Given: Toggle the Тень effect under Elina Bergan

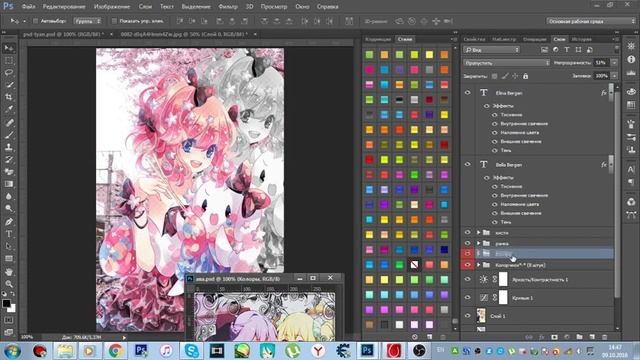Looking at the screenshot, I should point(495,151).
